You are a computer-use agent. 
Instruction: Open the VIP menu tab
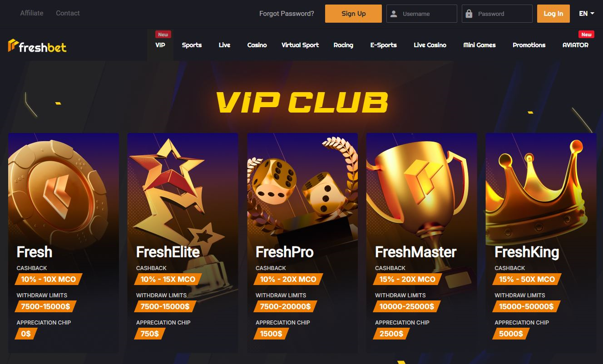tap(160, 45)
